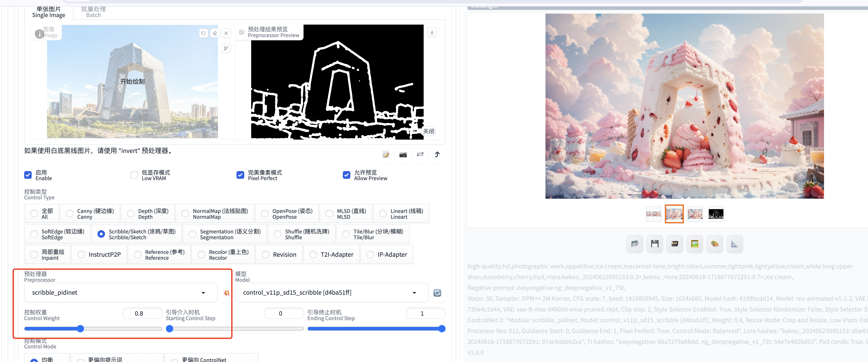
Task: Click the Ending Control Step value field
Action: [426, 313]
